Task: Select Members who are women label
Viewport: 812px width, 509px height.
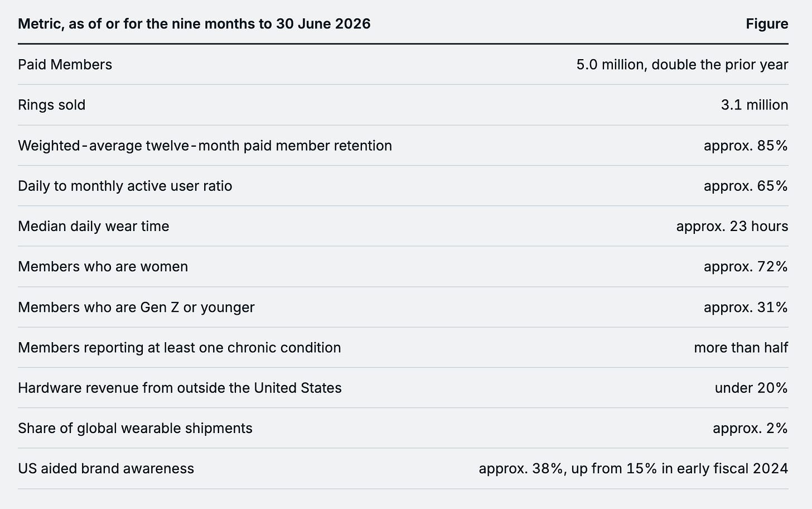Action: click(x=103, y=267)
